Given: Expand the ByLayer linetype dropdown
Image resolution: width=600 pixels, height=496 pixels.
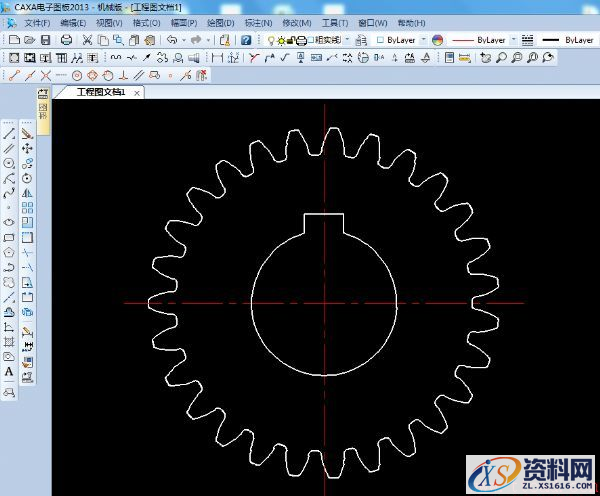Looking at the screenshot, I should coord(514,39).
